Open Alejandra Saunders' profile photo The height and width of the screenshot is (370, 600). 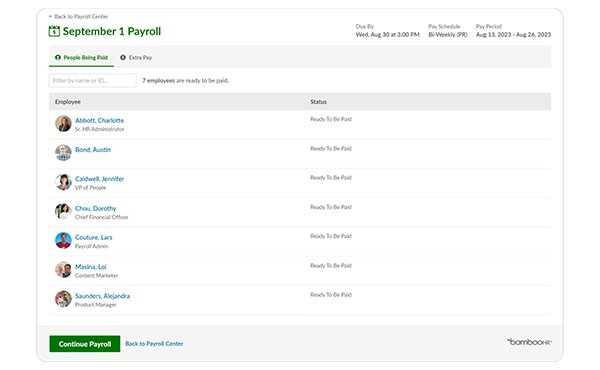click(x=63, y=299)
